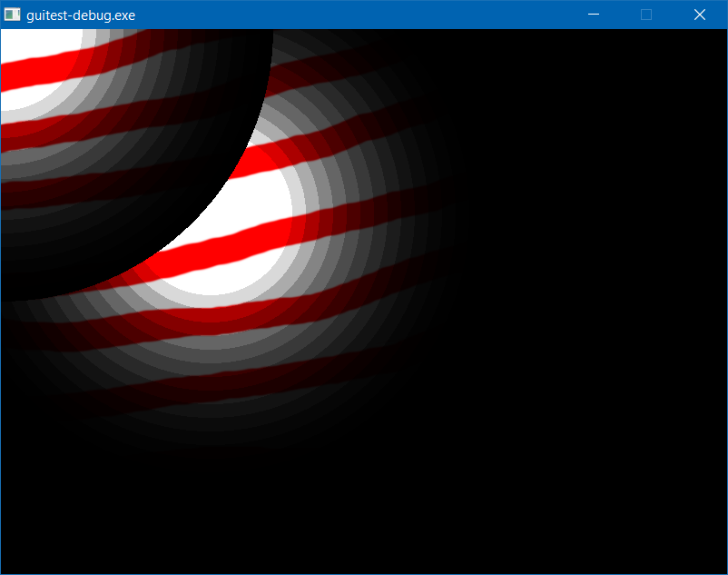Click the guitest-debug.exe application icon

[12, 15]
